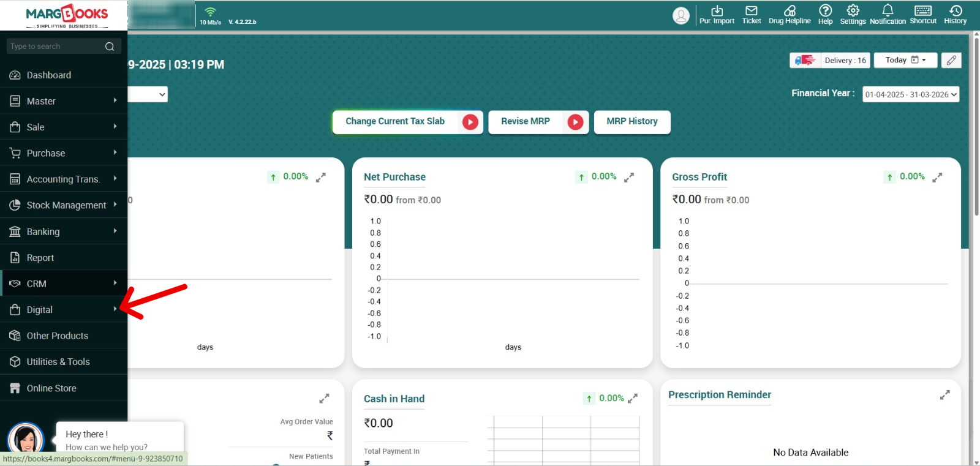This screenshot has height=466, width=980.
Task: Expand the Stock Management menu
Action: tap(64, 205)
